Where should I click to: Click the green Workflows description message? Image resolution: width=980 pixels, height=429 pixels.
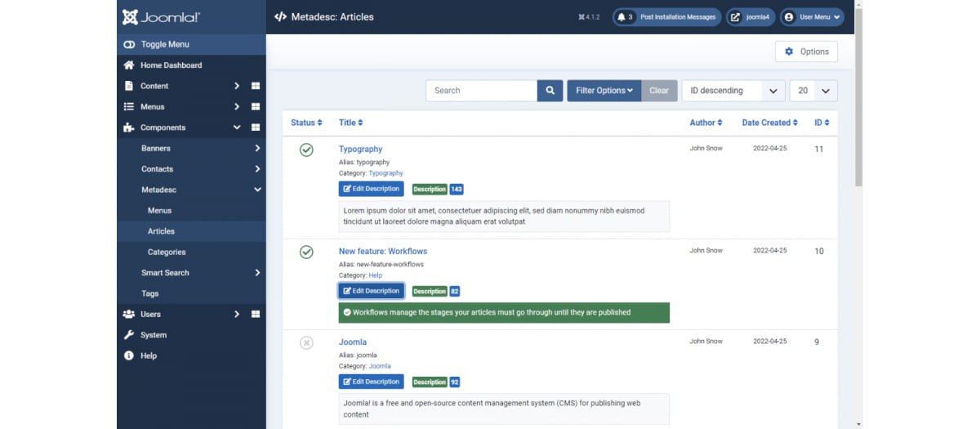click(504, 312)
